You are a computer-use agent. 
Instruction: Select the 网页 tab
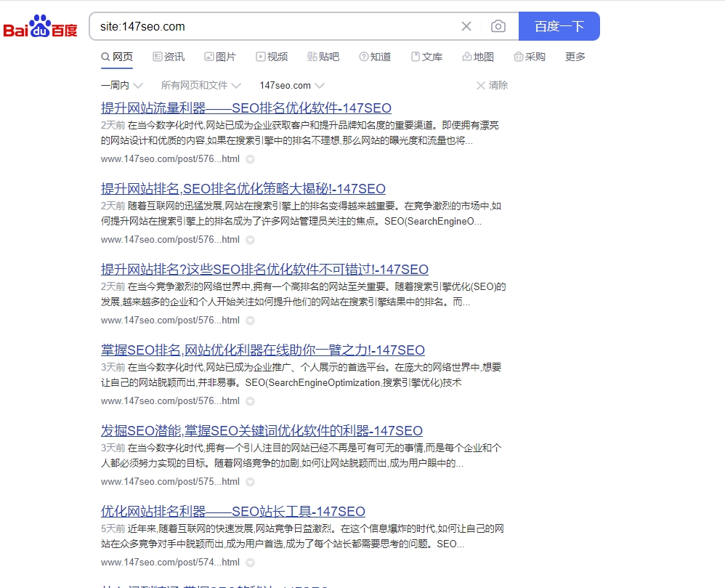117,57
